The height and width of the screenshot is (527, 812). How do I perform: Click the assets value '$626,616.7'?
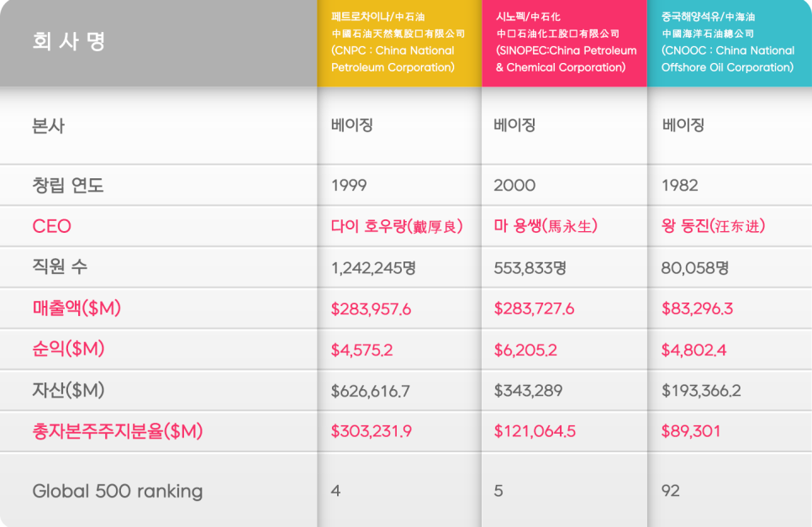point(371,391)
